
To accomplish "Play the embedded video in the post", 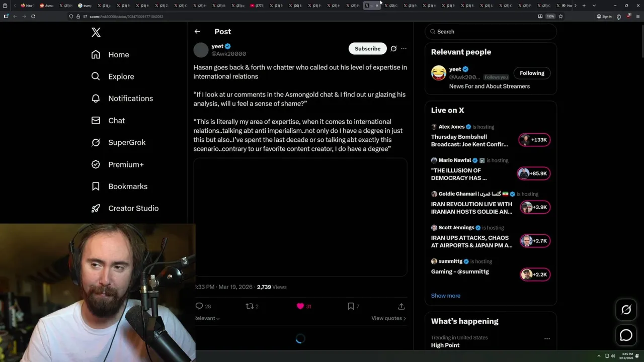I will [300, 217].
